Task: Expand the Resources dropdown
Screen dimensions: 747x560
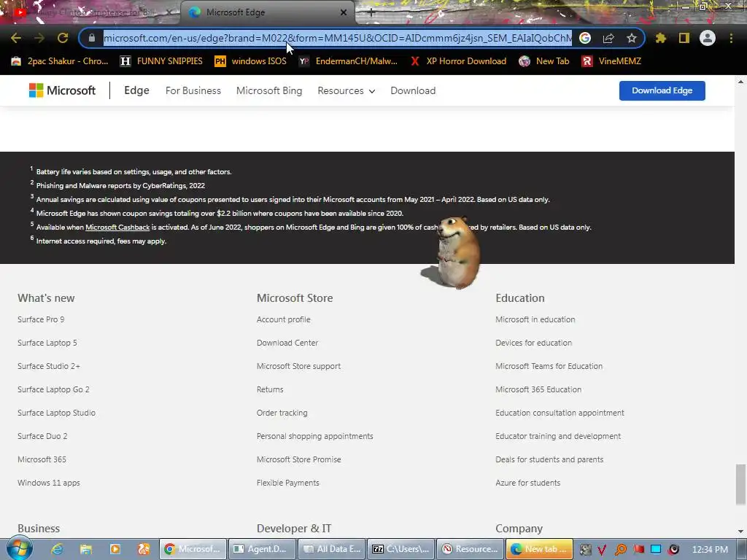Action: [x=347, y=90]
